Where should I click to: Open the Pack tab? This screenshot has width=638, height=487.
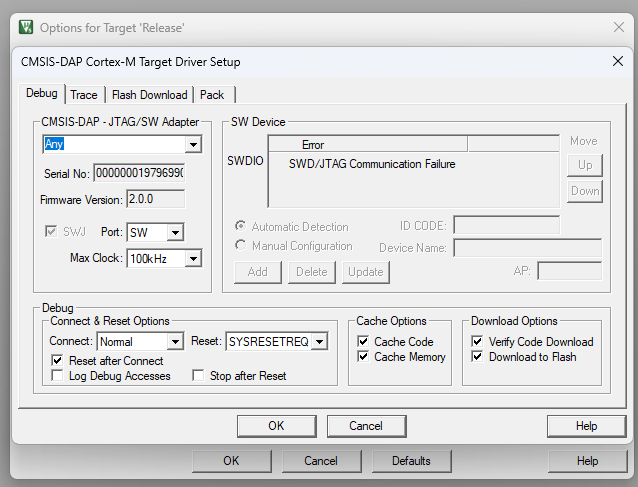pos(212,95)
